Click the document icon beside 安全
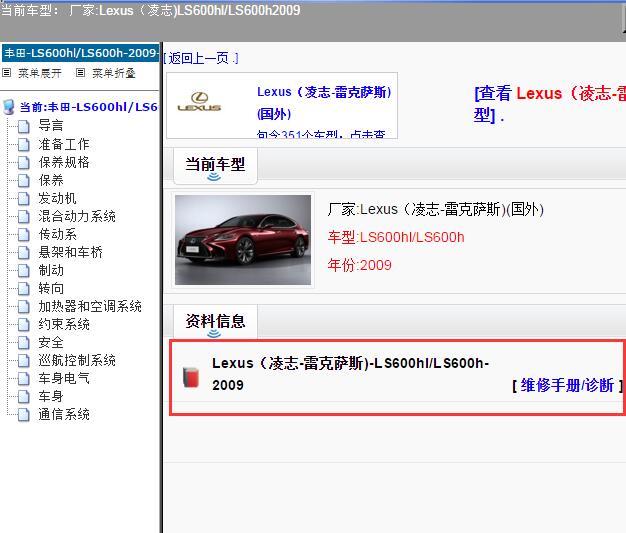The width and height of the screenshot is (626, 533). 24,343
